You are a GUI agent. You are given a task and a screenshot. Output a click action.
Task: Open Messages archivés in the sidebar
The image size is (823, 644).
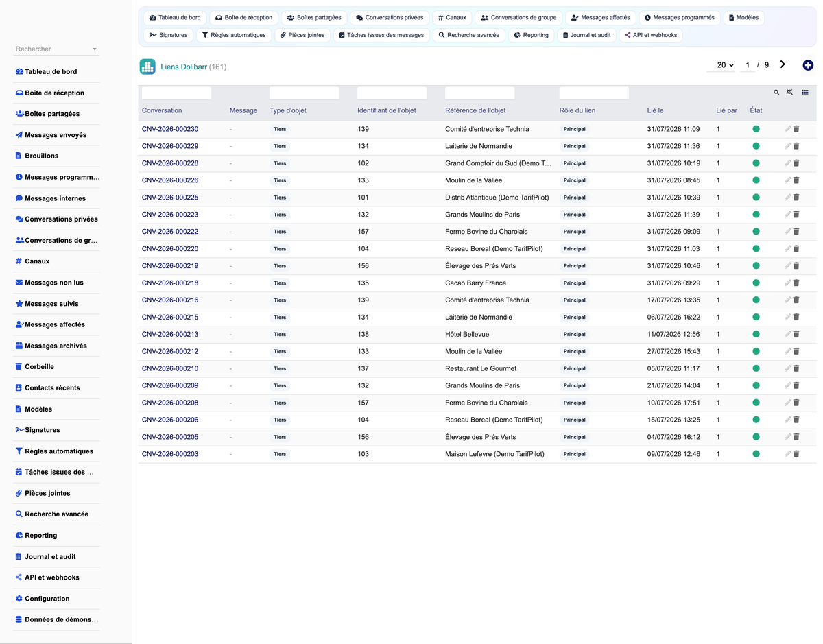point(56,346)
